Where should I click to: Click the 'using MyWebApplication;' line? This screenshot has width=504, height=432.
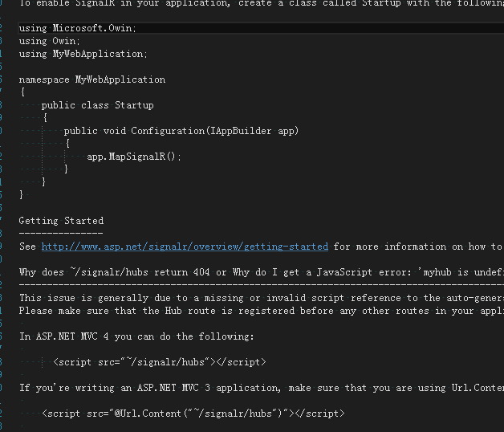[83, 54]
